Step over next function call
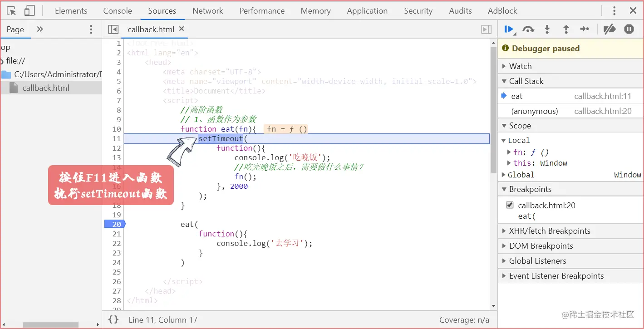This screenshot has width=644, height=329. click(528, 29)
